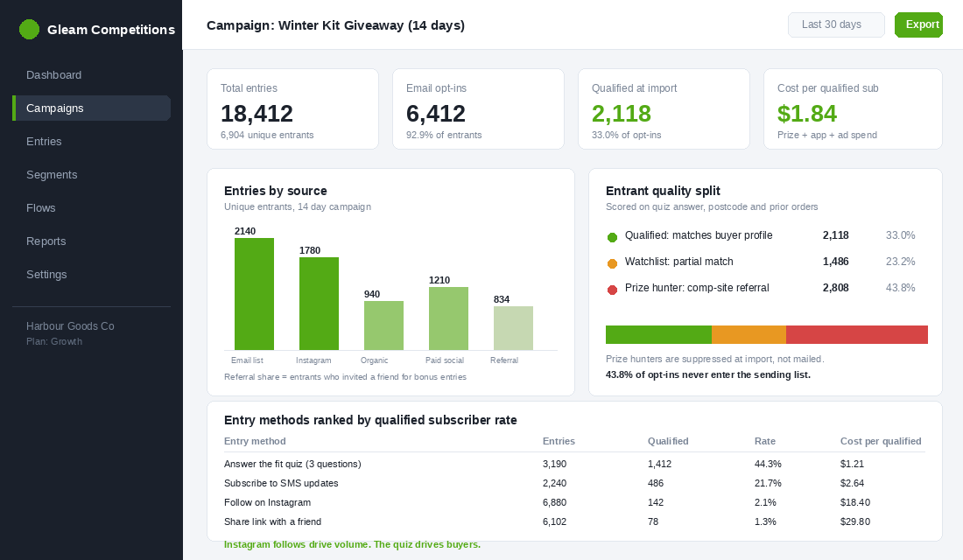
Task: Select the Follow on Instagram row
Action: tap(574, 502)
